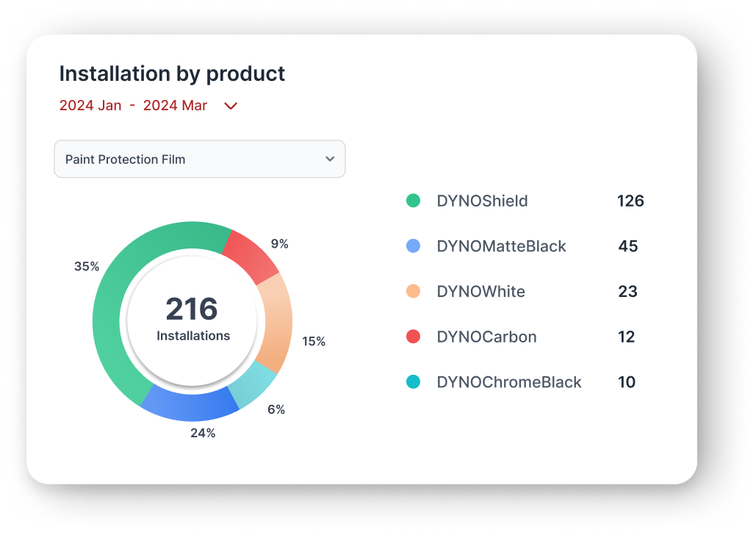Screen dimensions: 756x535
Task: Select the DYNOCarbon legend label
Action: coord(486,337)
